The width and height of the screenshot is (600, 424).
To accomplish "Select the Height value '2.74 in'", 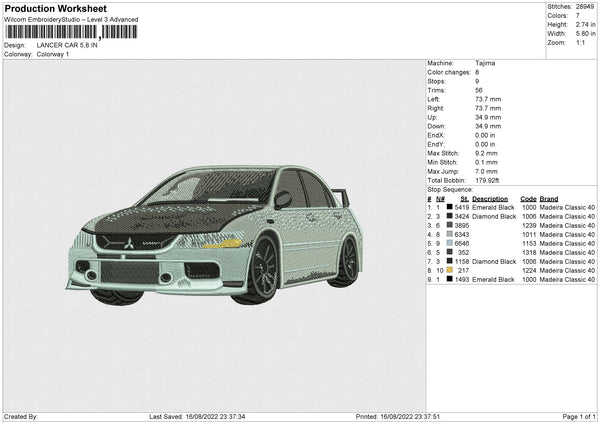I will (x=585, y=24).
